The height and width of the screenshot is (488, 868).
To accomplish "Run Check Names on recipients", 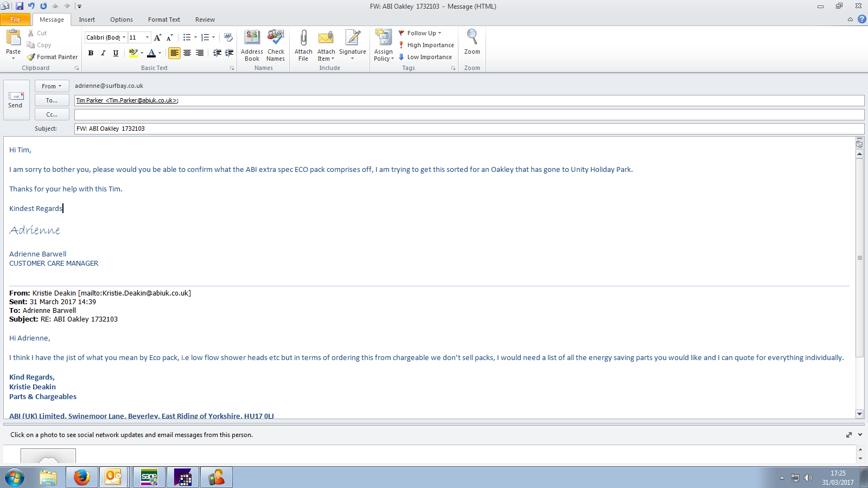I will [x=276, y=46].
